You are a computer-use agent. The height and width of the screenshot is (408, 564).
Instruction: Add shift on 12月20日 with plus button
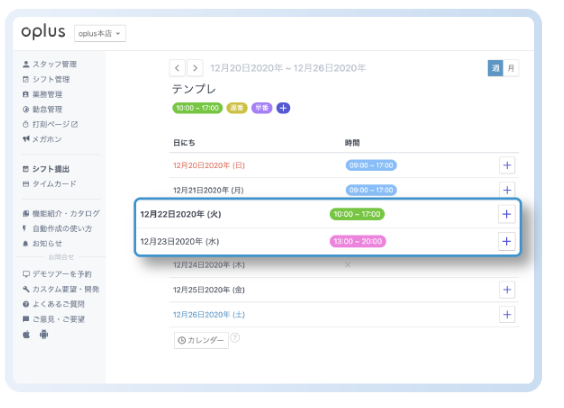pyautogui.click(x=507, y=166)
